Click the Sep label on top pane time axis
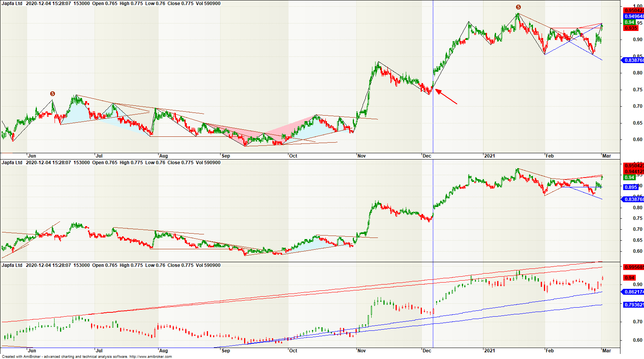This screenshot has width=644, height=359. pos(226,156)
